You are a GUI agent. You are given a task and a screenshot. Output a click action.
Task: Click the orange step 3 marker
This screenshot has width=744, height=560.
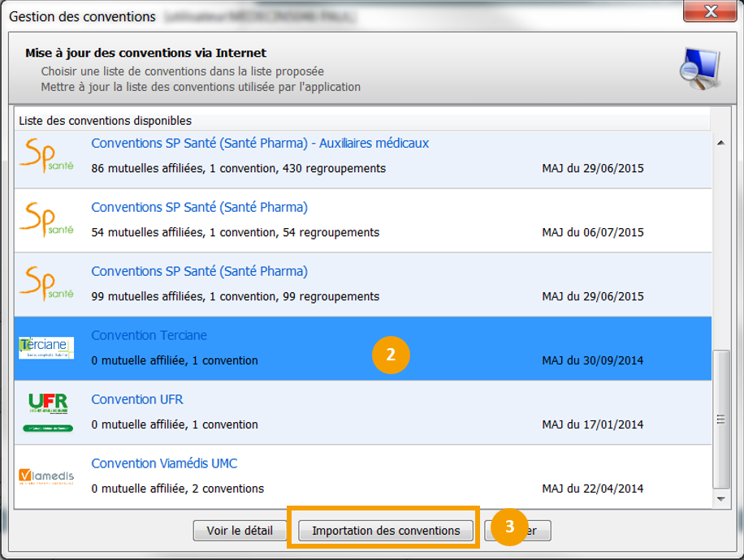(509, 526)
